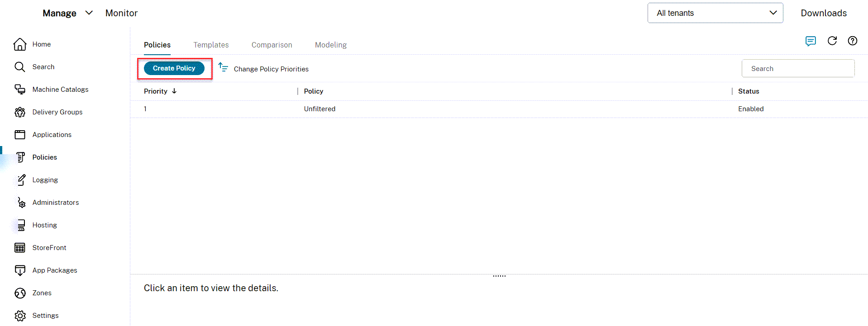Open Zones in sidebar
868x326 pixels.
point(42,293)
